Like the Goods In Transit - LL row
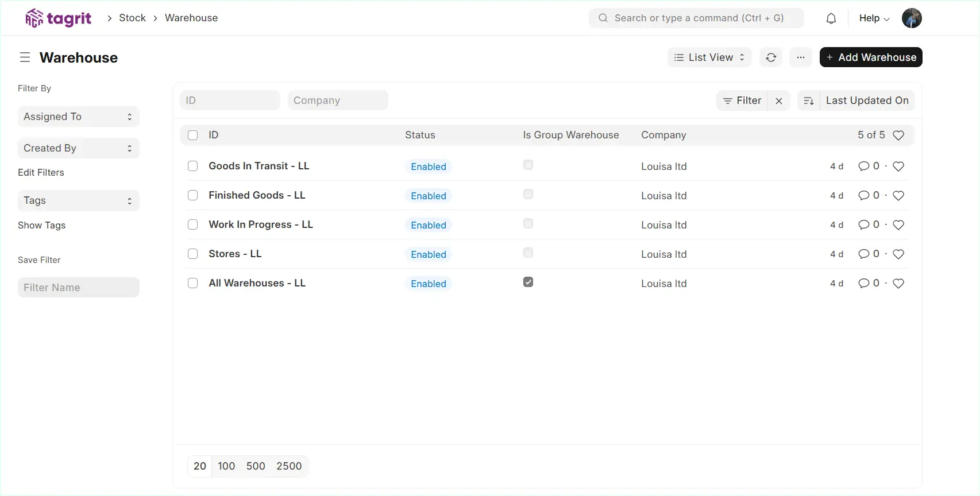Viewport: 980px width, 496px height. pyautogui.click(x=898, y=166)
